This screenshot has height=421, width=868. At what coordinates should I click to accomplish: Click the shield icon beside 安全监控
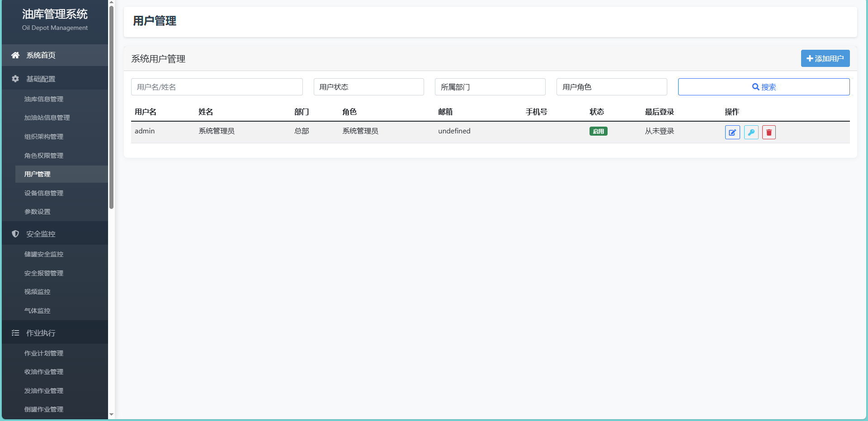tap(15, 234)
